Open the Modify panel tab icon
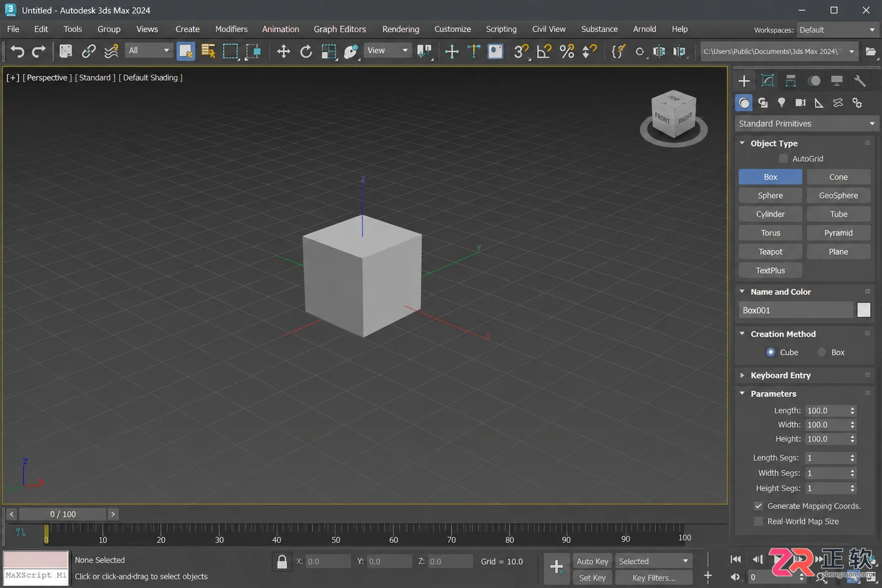This screenshot has height=588, width=882. (x=767, y=81)
